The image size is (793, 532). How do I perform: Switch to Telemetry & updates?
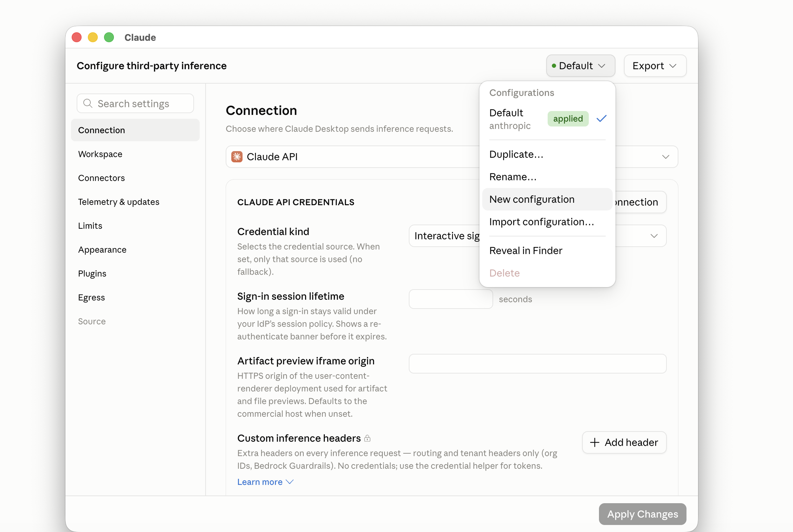[135, 202]
